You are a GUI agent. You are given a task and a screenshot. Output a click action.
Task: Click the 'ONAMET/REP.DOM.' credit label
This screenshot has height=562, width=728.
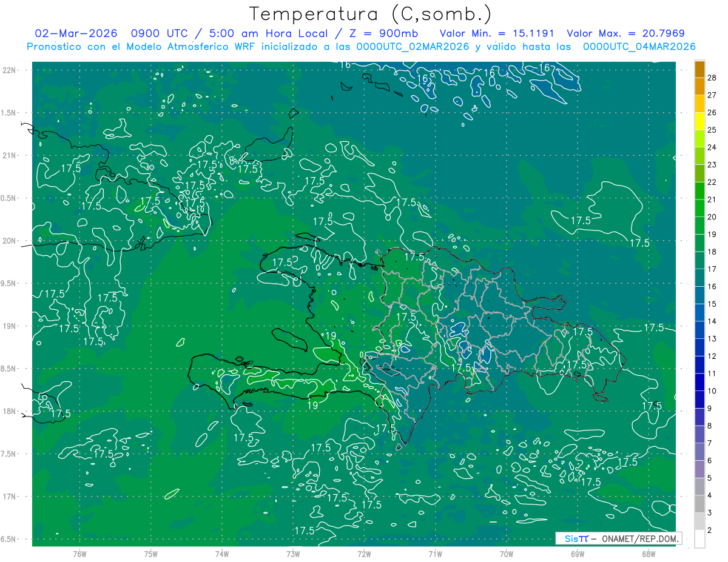[641, 538]
